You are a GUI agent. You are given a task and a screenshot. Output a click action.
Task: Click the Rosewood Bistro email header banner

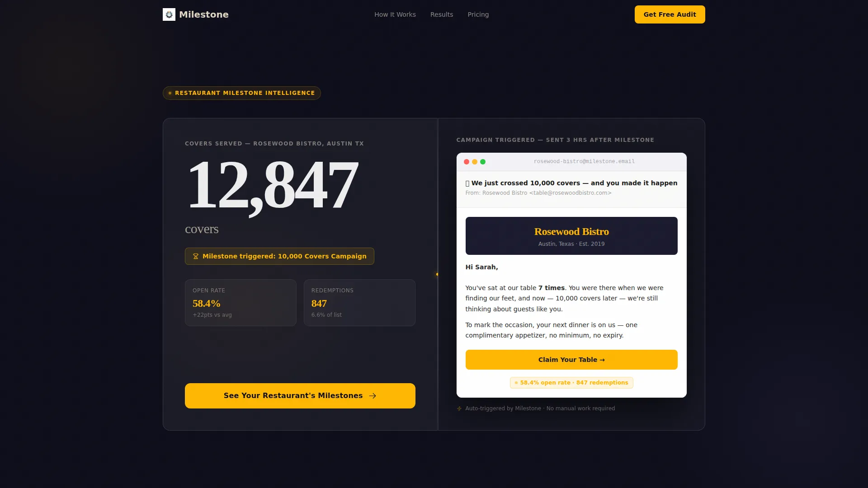coord(571,236)
